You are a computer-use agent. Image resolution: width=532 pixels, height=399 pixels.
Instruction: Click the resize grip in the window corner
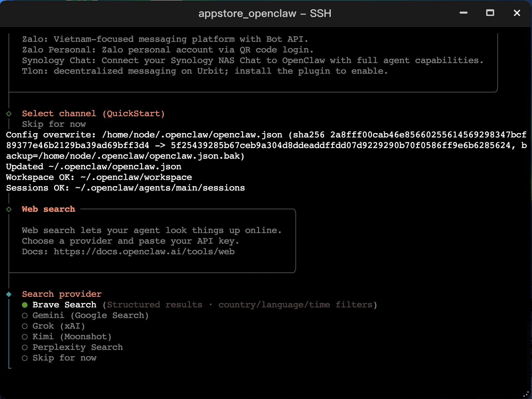pos(526,394)
